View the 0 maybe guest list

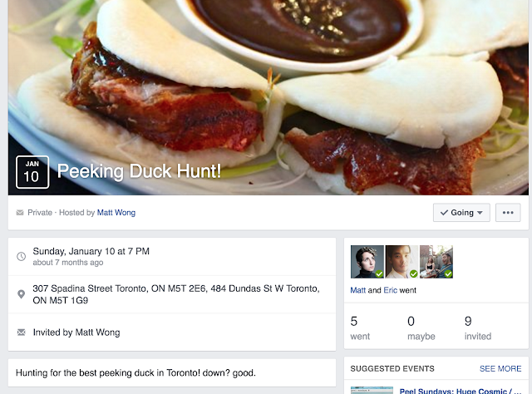tap(421, 328)
